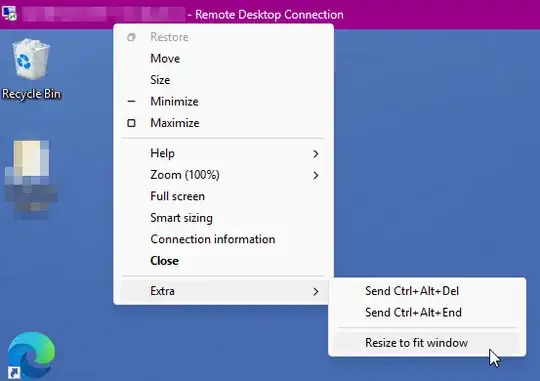Select the blurred desktop file icon
The width and height of the screenshot is (540, 381).
pyautogui.click(x=31, y=179)
